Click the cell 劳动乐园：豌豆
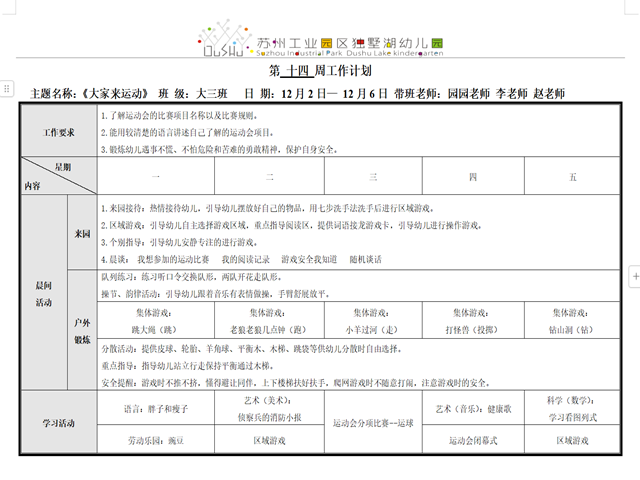Viewport: 640px width, 480px height. (156, 441)
